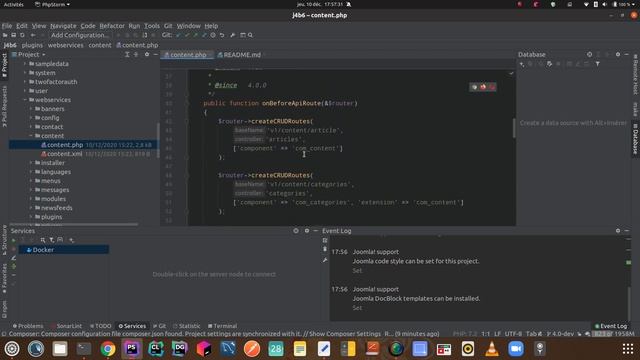Image resolution: width=640 pixels, height=360 pixels.
Task: Click Services add service plus icon
Action: [71, 240]
